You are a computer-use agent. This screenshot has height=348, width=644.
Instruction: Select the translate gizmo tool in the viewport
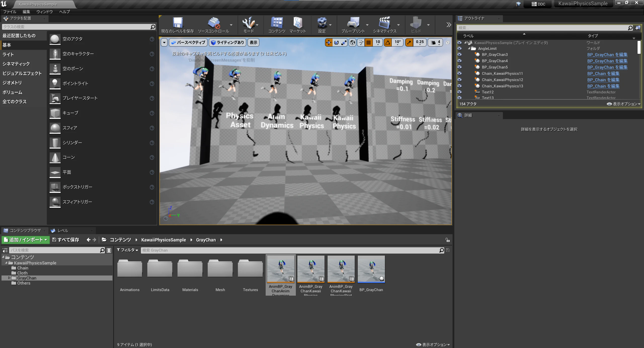coord(329,43)
